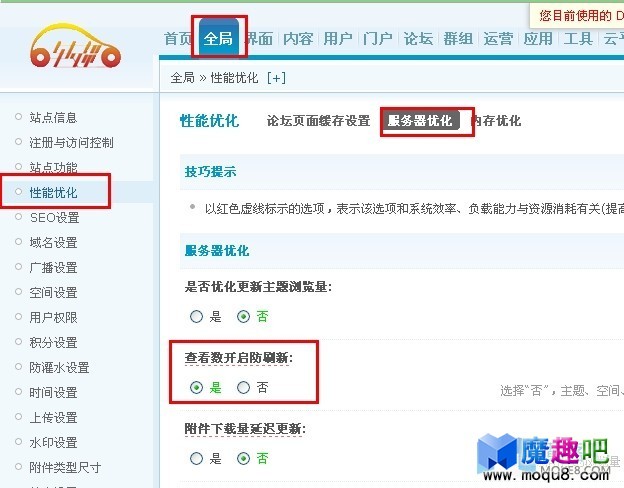This screenshot has height=488, width=624.
Task: Open 注册与访问控制 sidebar entry
Action: pos(71,142)
